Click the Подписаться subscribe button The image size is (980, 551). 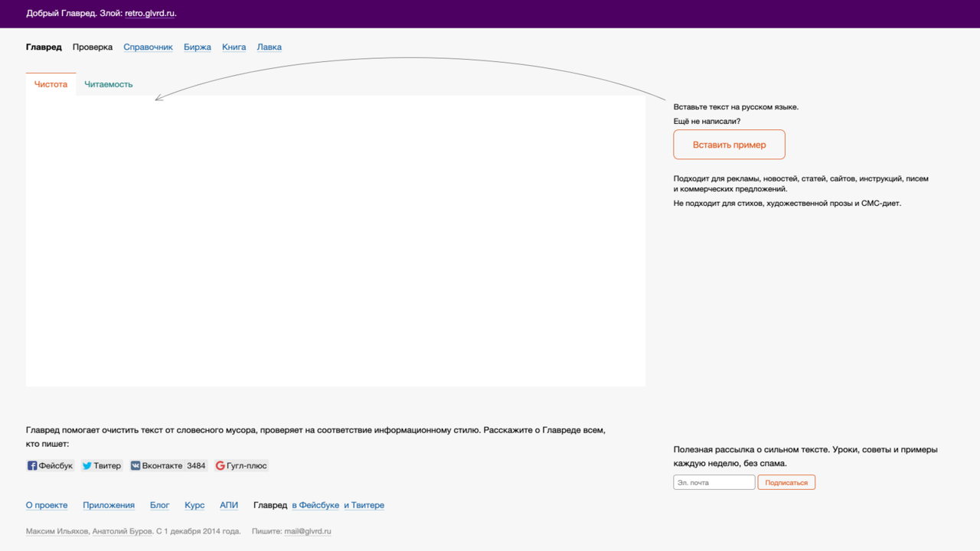(x=786, y=482)
